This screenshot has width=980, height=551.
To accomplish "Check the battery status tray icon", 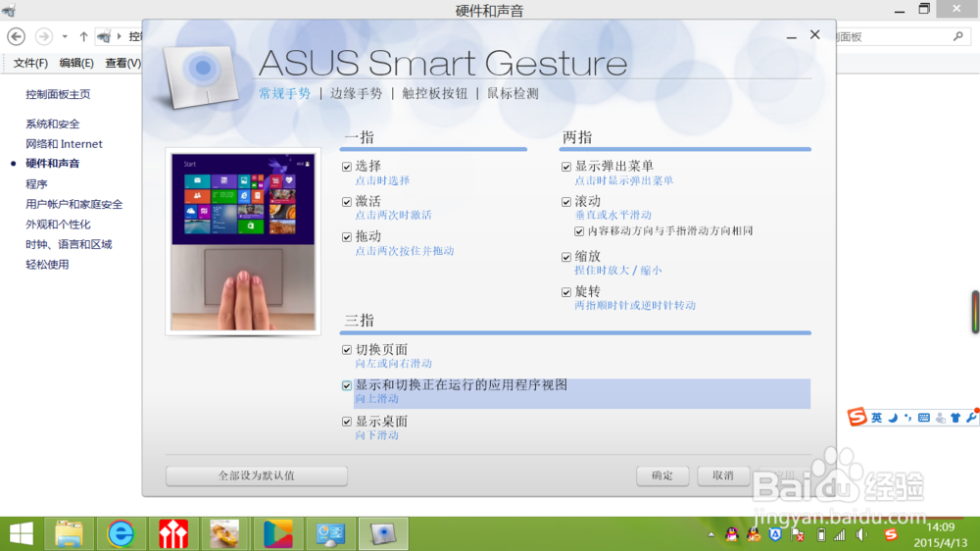I will pyautogui.click(x=821, y=534).
